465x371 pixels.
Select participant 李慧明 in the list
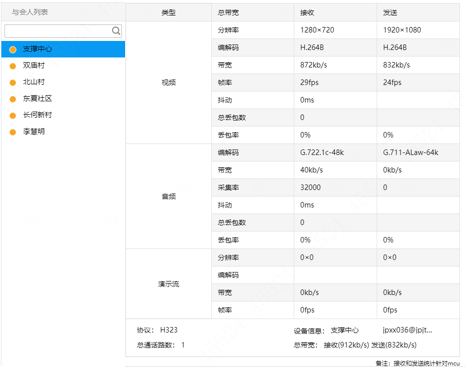point(63,132)
